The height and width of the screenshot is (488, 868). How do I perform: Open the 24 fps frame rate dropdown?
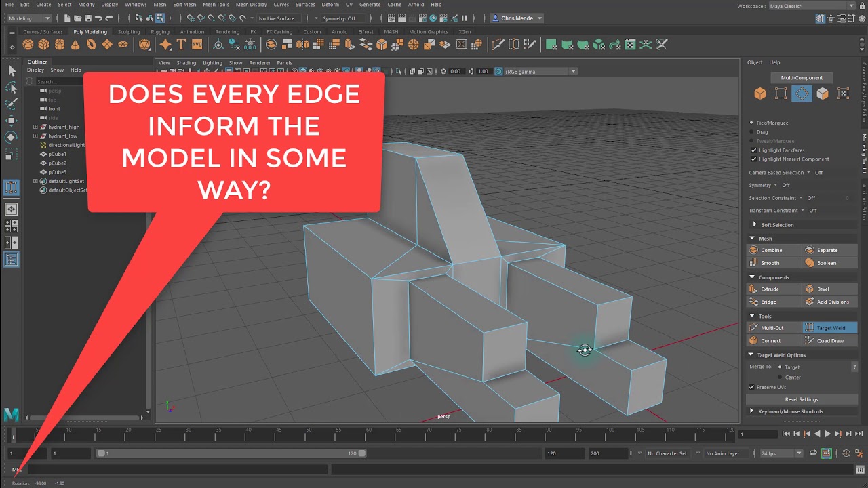point(781,453)
